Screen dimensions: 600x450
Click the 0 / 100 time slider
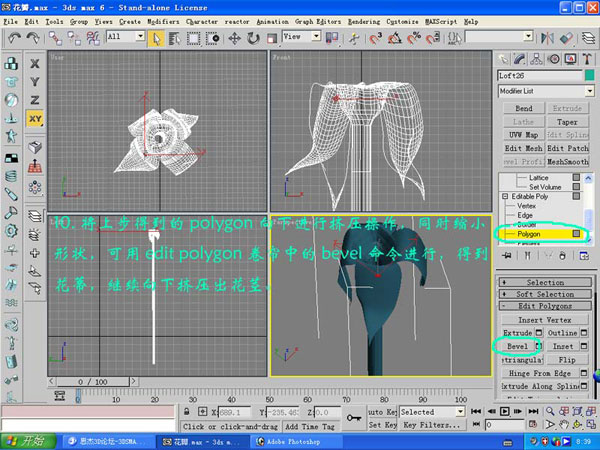93,382
